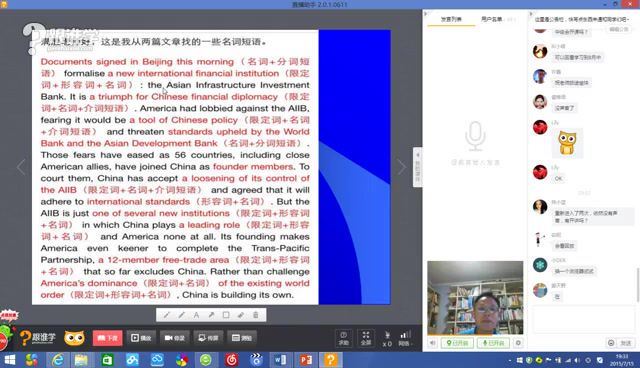This screenshot has width=640, height=368.
Task: Click the edit announcement button
Action: tap(618, 29)
